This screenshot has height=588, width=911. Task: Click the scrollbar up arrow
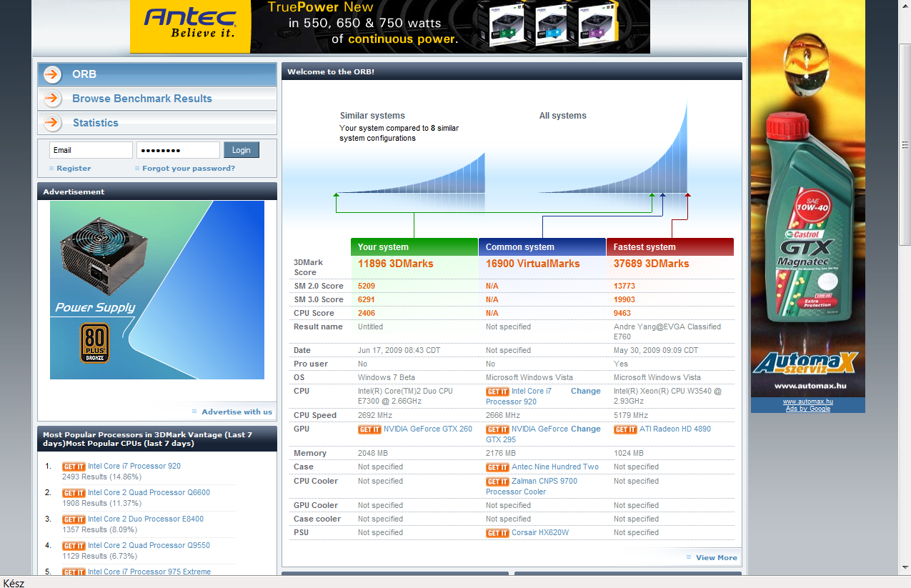(x=905, y=5)
